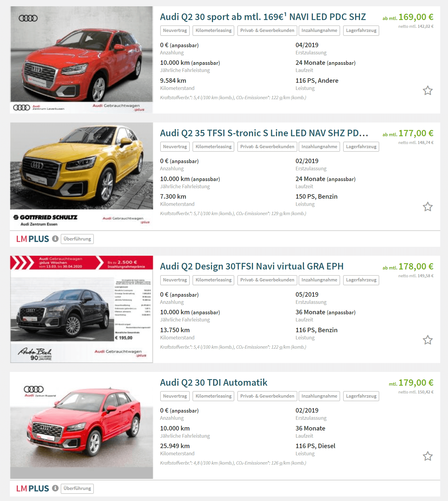The image size is (448, 501).
Task: Favorite the Audi Q2 35 TFSI listing star
Action: [x=428, y=207]
